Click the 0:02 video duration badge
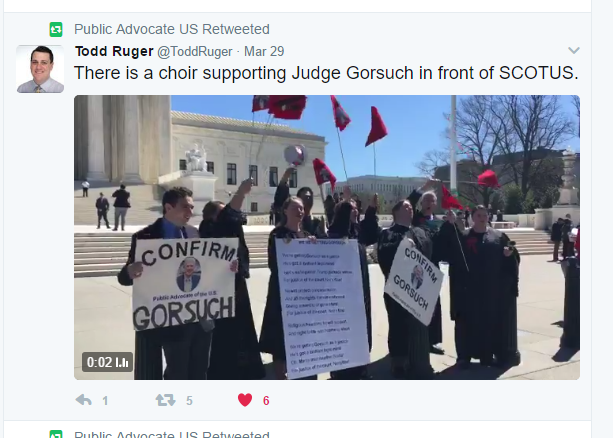Screen dimensions: 613x438 click(x=108, y=362)
